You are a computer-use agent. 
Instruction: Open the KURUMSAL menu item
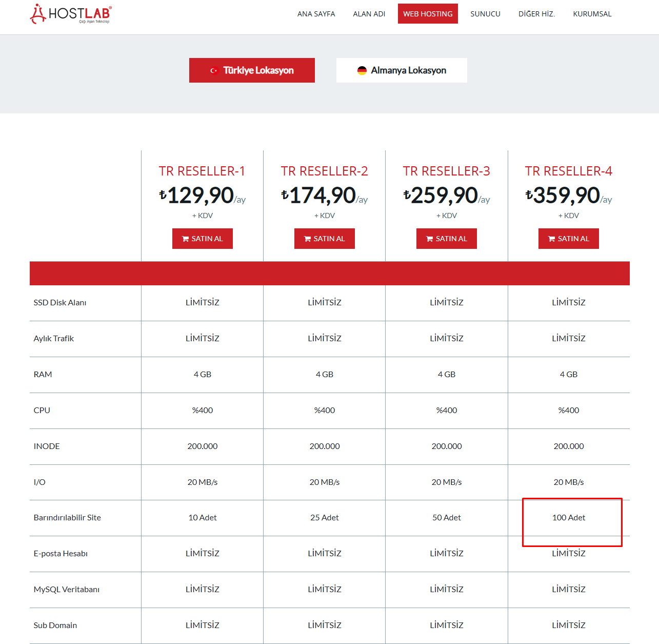pos(592,14)
